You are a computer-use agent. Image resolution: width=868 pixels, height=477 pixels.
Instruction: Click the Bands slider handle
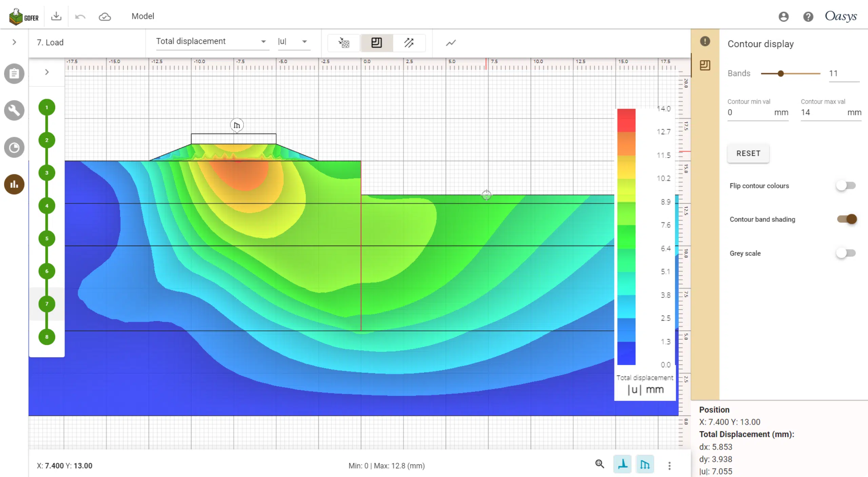[x=781, y=73]
